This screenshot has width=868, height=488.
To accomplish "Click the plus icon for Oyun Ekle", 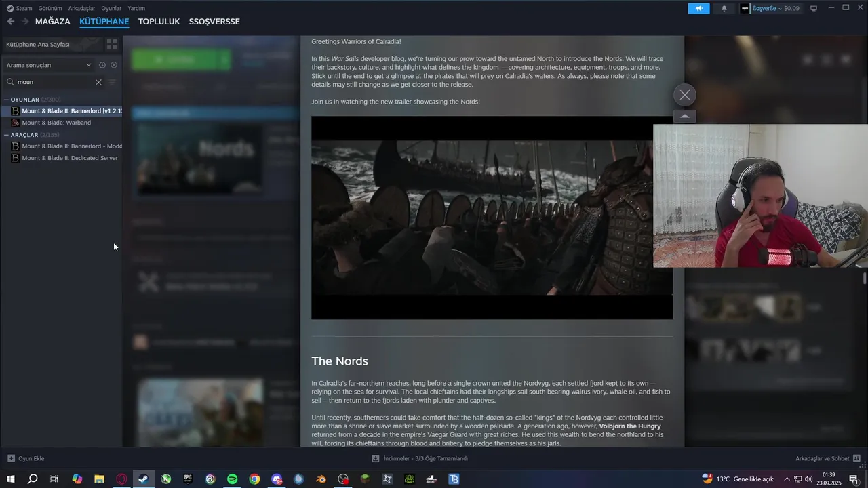I will [11, 458].
